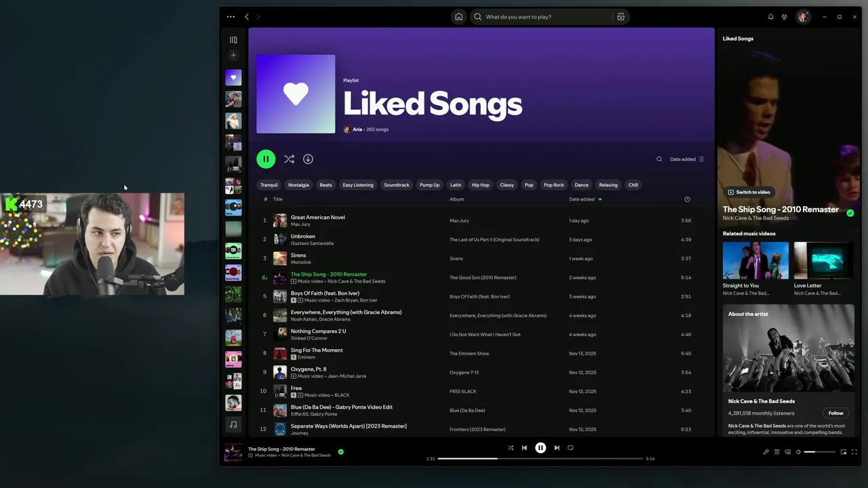The image size is (868, 488).
Task: Select the Classy filter chip
Action: coord(507,185)
